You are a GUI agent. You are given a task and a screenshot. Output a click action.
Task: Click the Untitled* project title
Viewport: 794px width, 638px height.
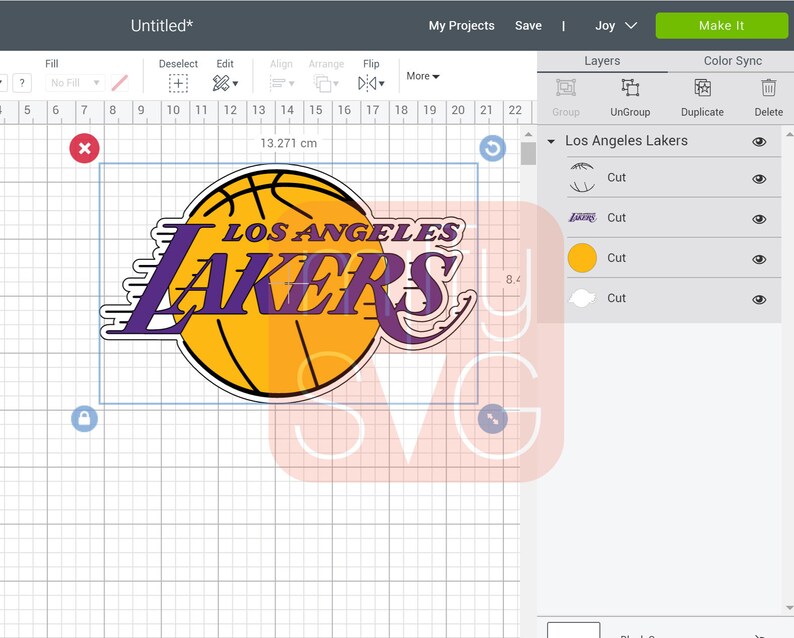[x=162, y=25]
